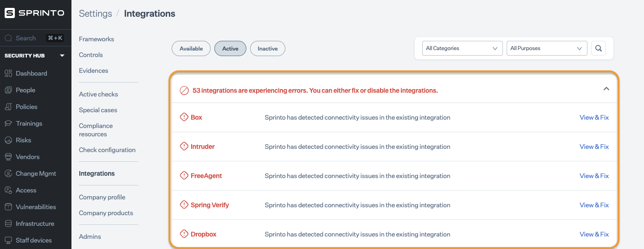The width and height of the screenshot is (644, 249).
Task: Open Evidences in settings menu
Action: pos(94,70)
